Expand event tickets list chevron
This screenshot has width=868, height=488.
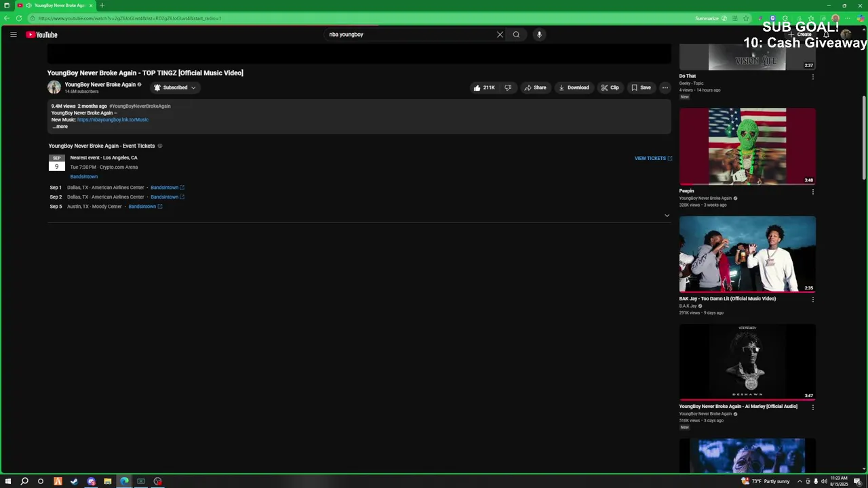[x=667, y=216]
